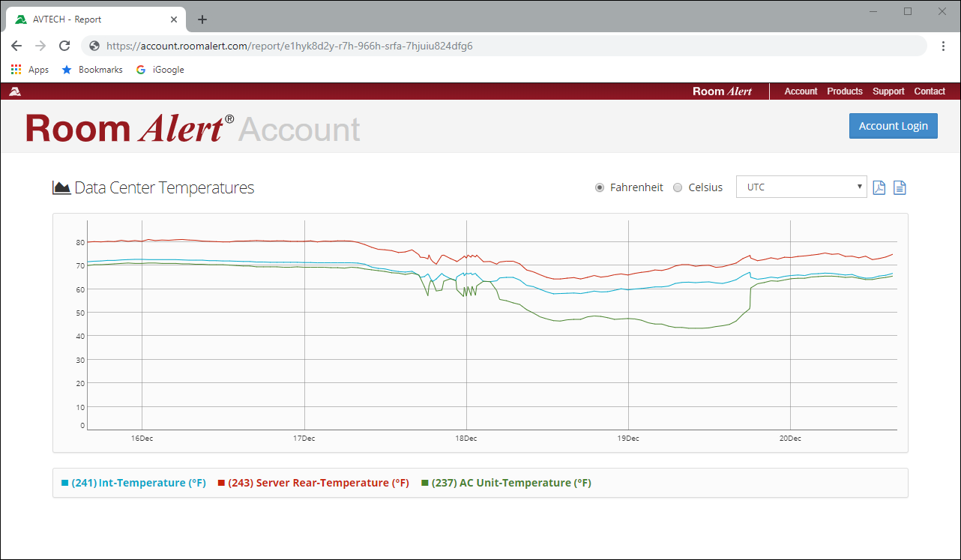Open the Bookmarks star shortcut
This screenshot has width=961, height=560.
(x=67, y=69)
